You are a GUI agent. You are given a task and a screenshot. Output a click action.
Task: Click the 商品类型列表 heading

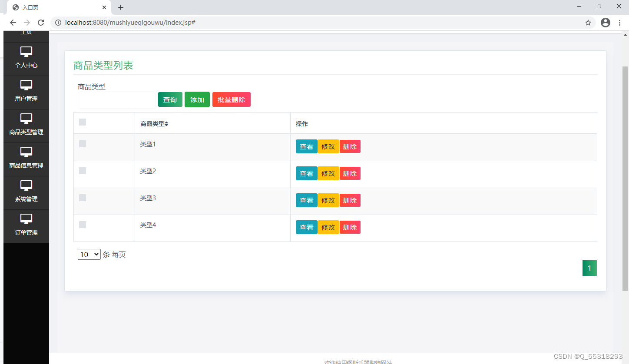(103, 66)
